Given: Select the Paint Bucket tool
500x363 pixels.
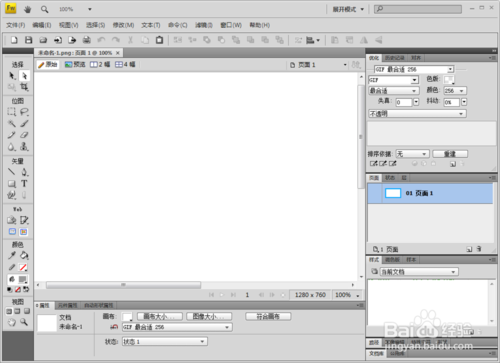Looking at the screenshot, I should click(24, 256).
